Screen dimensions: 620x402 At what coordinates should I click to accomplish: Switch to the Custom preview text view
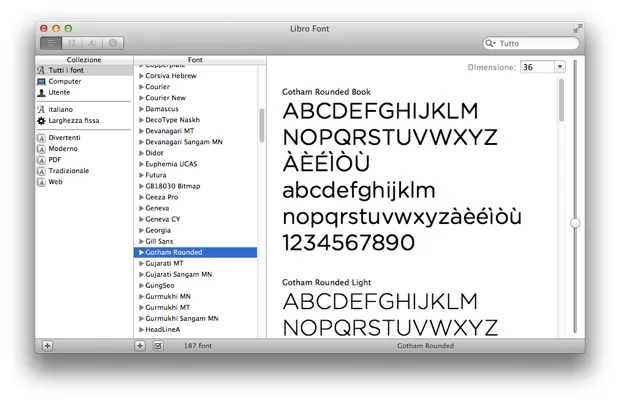[x=92, y=43]
